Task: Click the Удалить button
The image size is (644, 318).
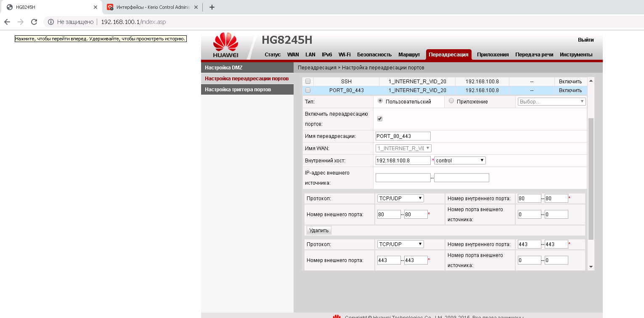Action: [319, 230]
